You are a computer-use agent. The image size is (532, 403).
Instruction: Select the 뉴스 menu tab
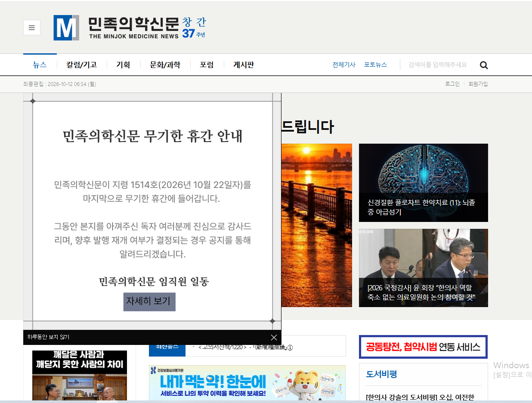tap(40, 65)
